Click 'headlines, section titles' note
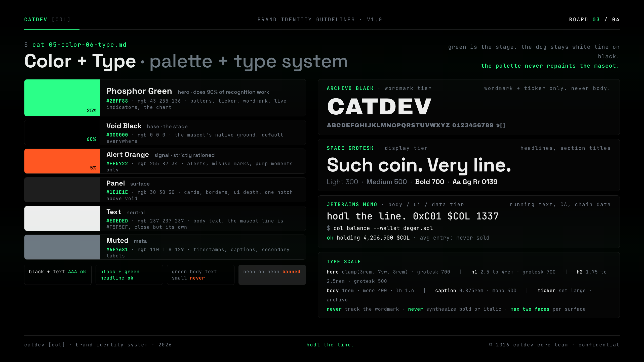Viewport: 644px width, 362px height. coord(566,148)
